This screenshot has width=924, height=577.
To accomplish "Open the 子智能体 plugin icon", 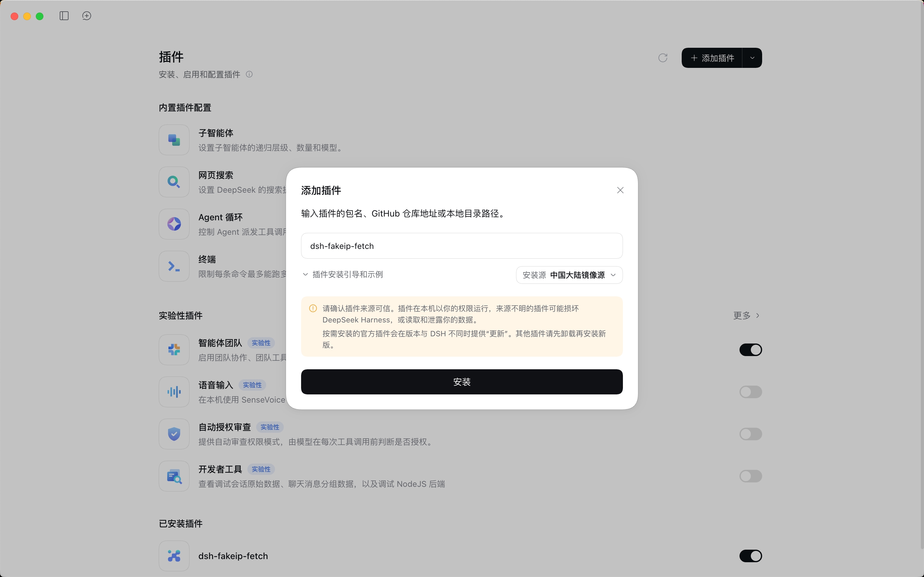I will 174,140.
